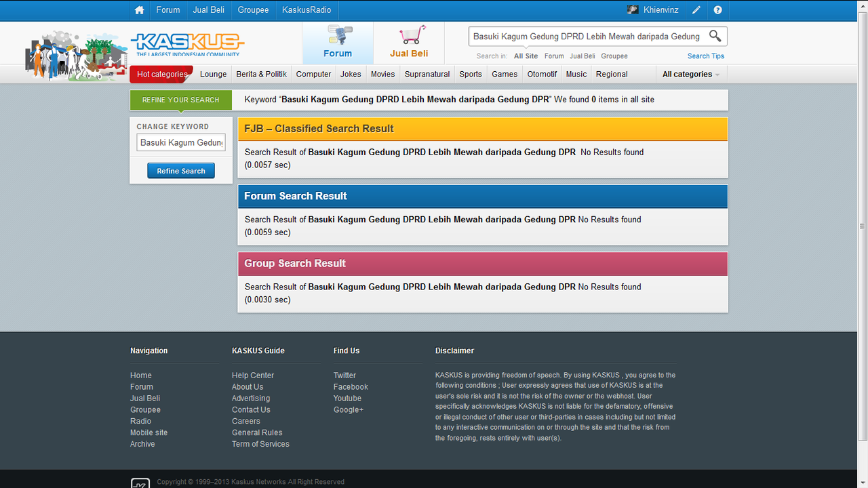
Task: Open Forum in the top navigation bar
Action: [168, 10]
